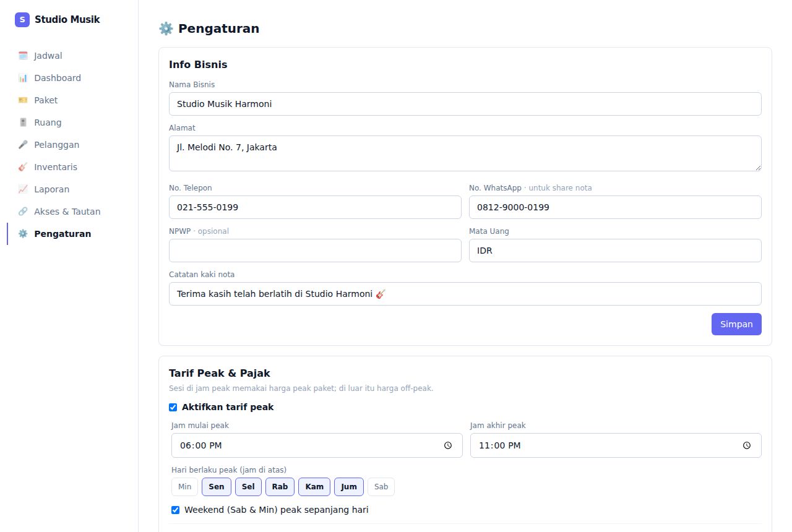Uncheck Aktifkan tarif peak checkbox
The image size is (792, 532).
(173, 407)
